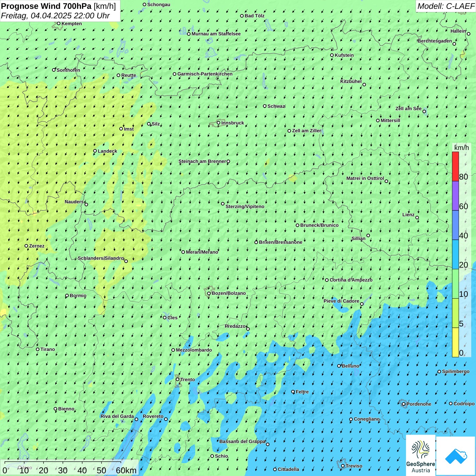Select the light blue 20–40 km/h legend segment
This screenshot has width=476, height=476.
tap(455, 255)
